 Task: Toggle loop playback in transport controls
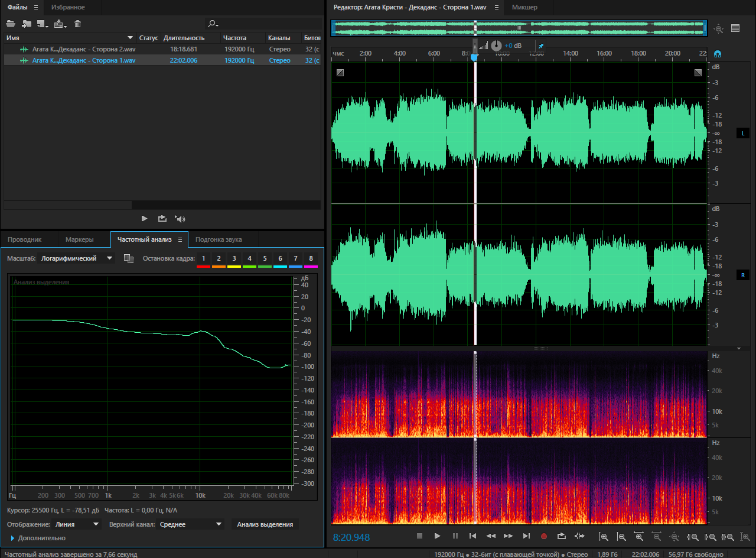tap(562, 536)
